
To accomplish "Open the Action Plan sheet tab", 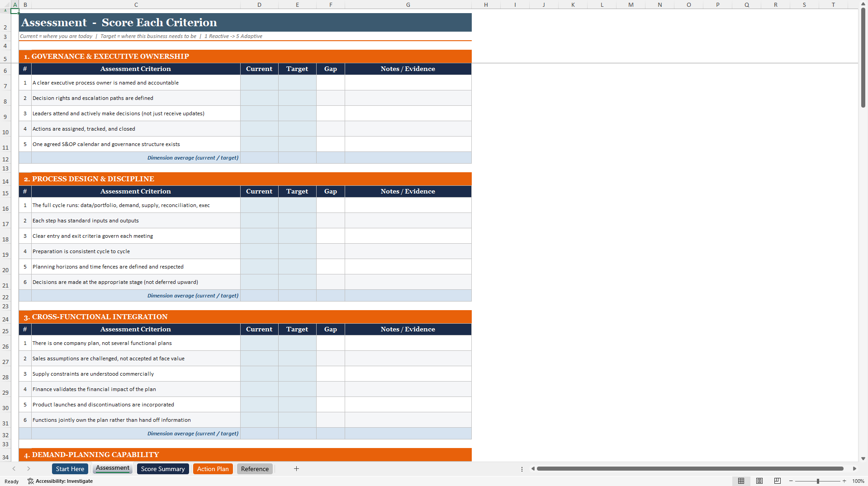I will (x=213, y=469).
